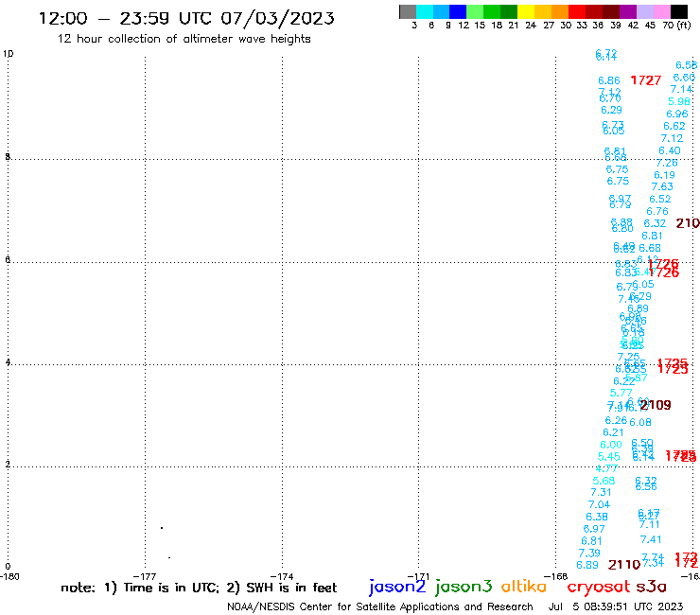Select the black swatch at the legend end

tap(678, 11)
